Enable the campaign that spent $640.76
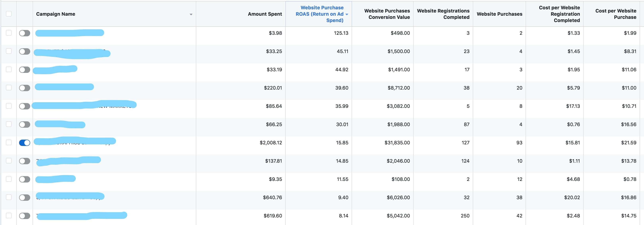The width and height of the screenshot is (644, 225). (24, 198)
